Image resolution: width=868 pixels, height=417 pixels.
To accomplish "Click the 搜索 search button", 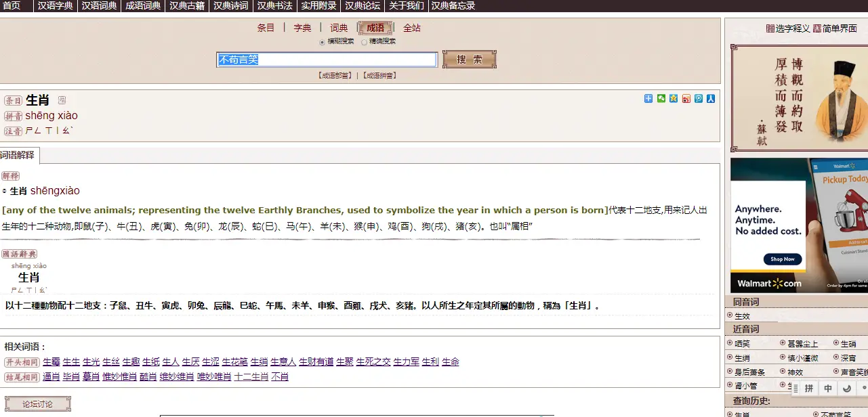I will click(x=469, y=59).
